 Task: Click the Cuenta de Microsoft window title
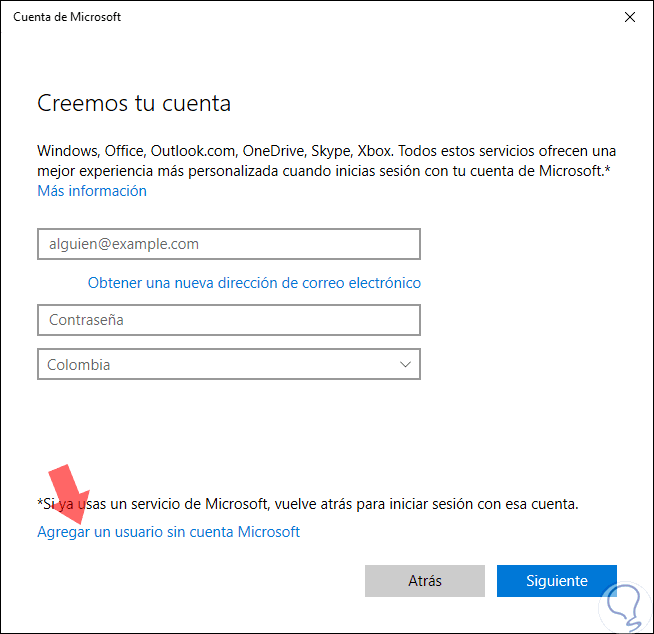pos(68,17)
